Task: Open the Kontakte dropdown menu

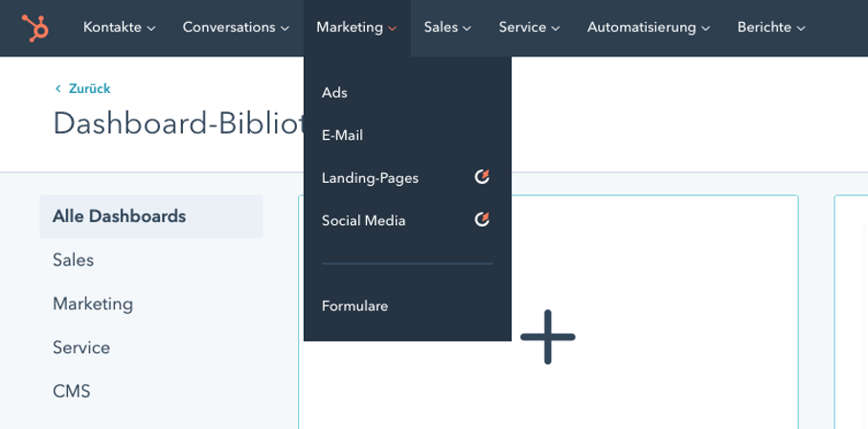Action: click(119, 27)
